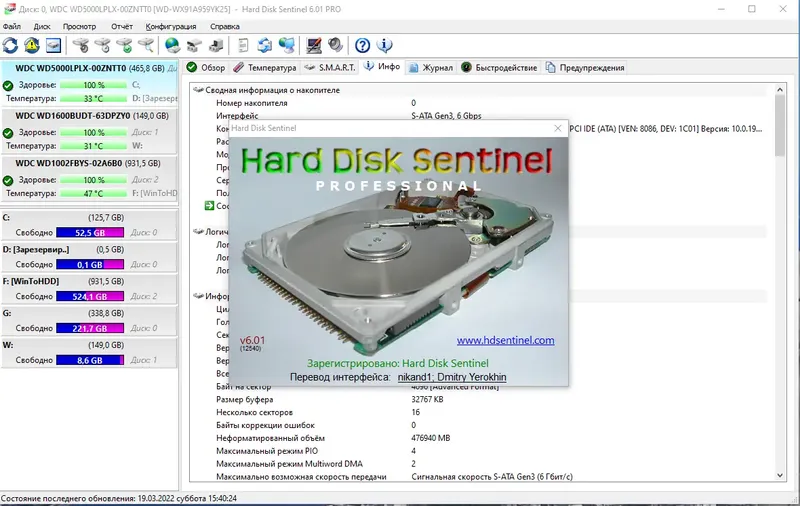The width and height of the screenshot is (800, 506).
Task: Switch to the S.M.A.R.T. tab
Action: pyautogui.click(x=330, y=67)
